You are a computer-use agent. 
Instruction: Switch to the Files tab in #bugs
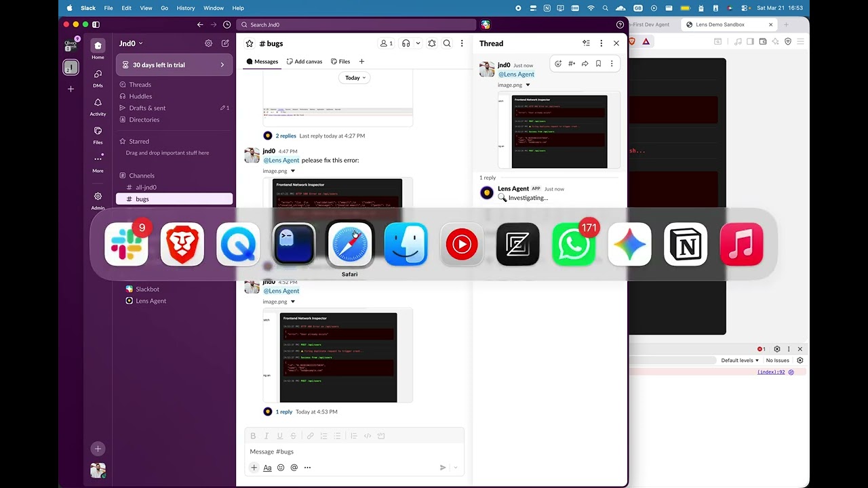(x=340, y=62)
